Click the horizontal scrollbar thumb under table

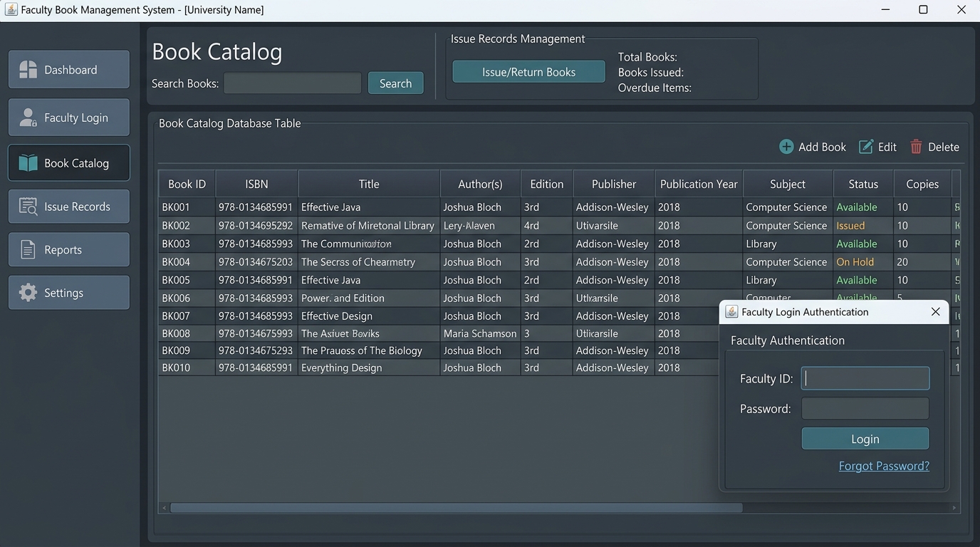pyautogui.click(x=456, y=508)
